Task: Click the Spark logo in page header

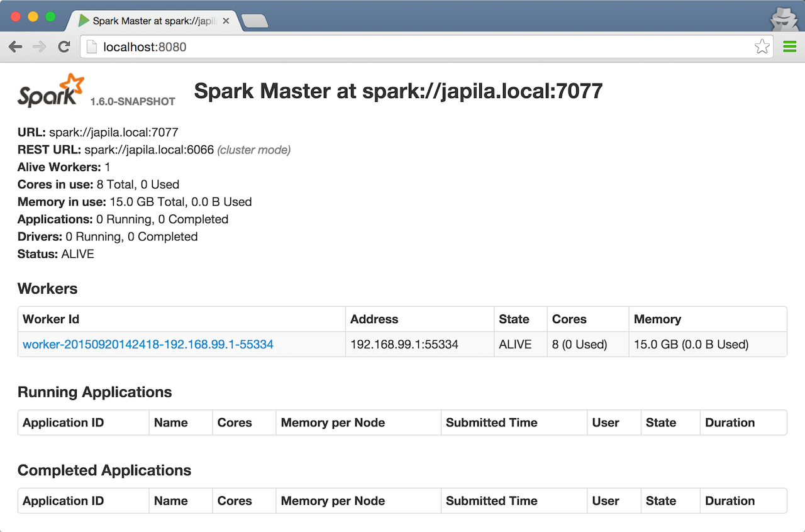Action: click(50, 91)
